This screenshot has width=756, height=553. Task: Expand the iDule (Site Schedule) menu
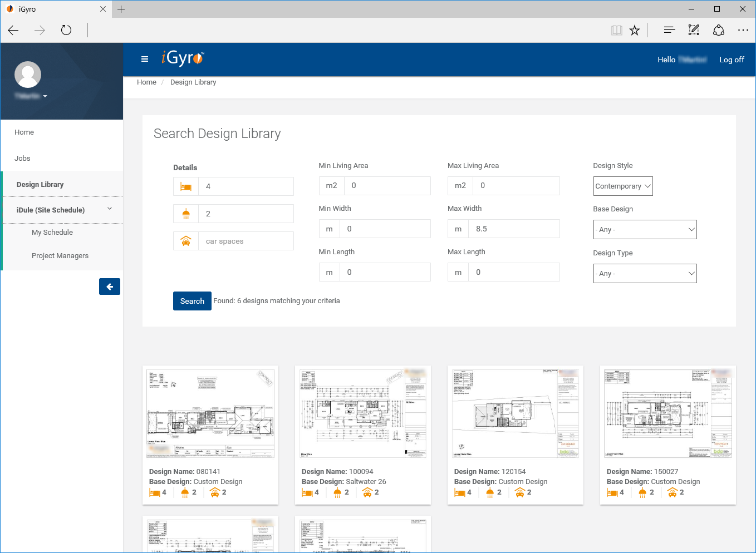(x=63, y=210)
